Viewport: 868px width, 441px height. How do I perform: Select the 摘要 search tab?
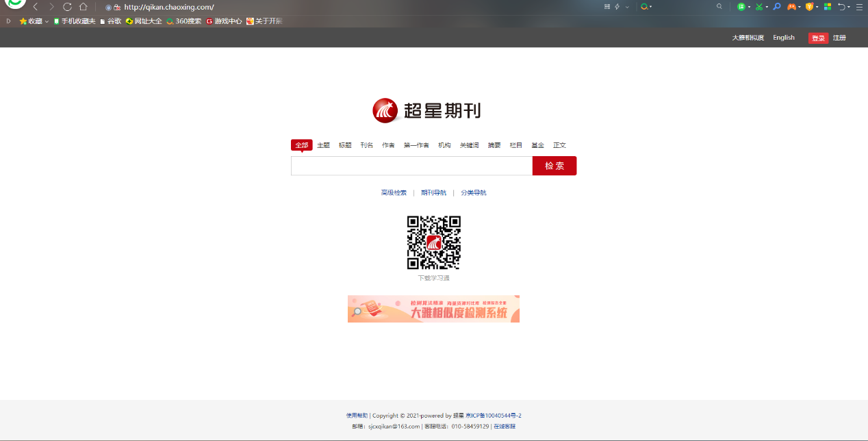pyautogui.click(x=494, y=145)
